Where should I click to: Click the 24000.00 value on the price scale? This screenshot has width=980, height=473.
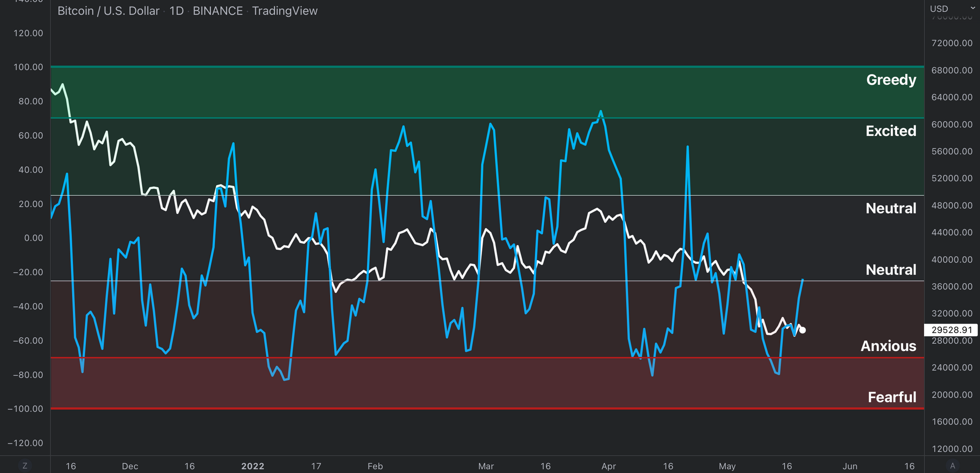coord(952,368)
